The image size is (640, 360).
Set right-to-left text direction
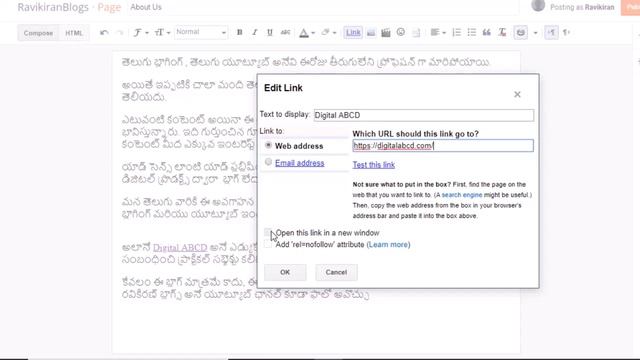(567, 33)
